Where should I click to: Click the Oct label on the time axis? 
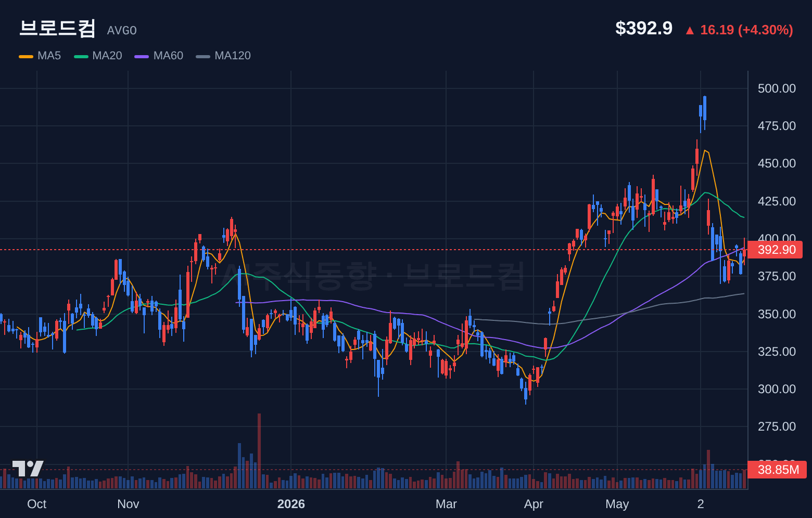tap(37, 504)
